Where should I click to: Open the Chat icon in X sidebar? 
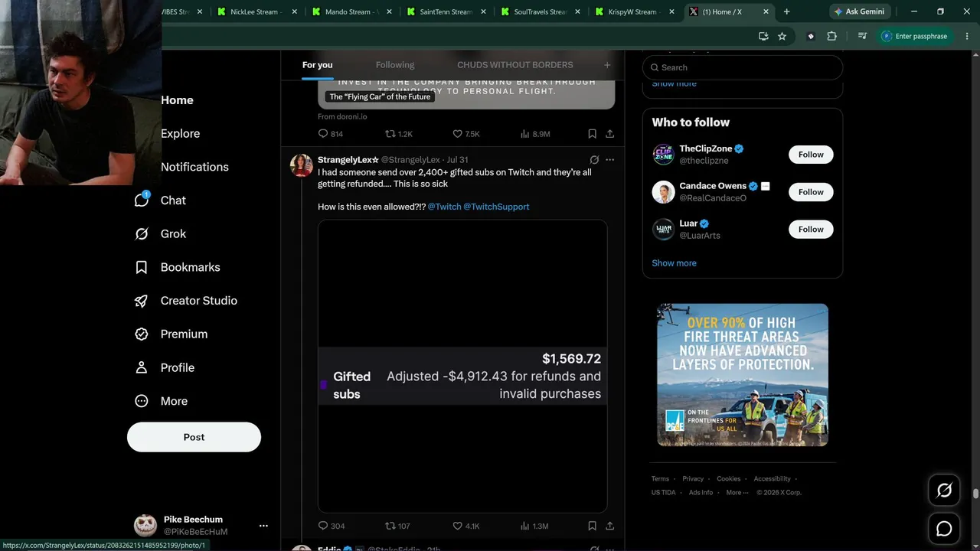(142, 200)
